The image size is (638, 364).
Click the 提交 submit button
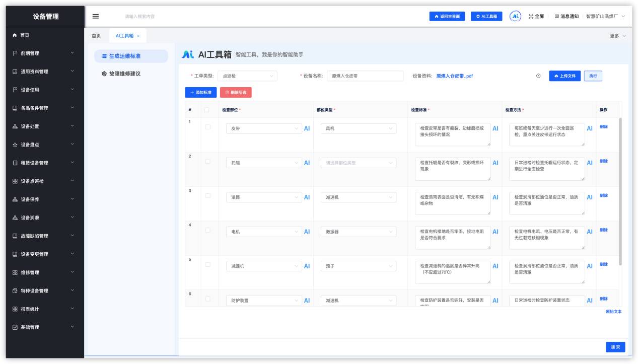[x=615, y=347]
